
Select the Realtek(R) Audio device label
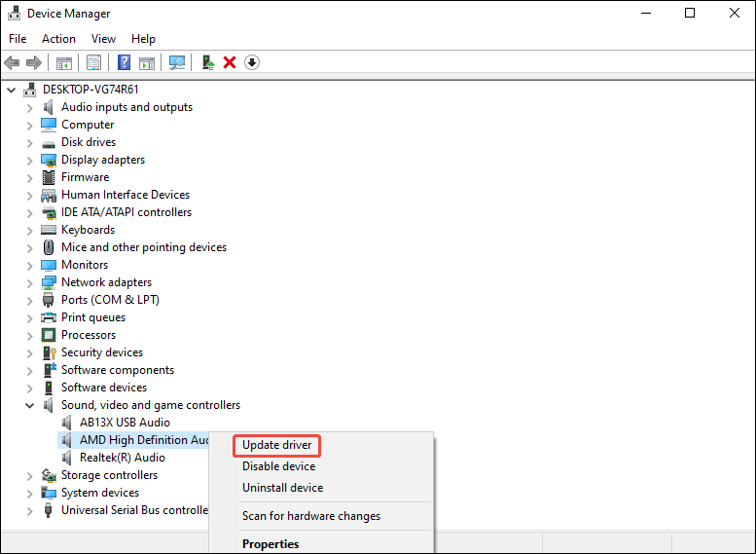[x=123, y=458]
